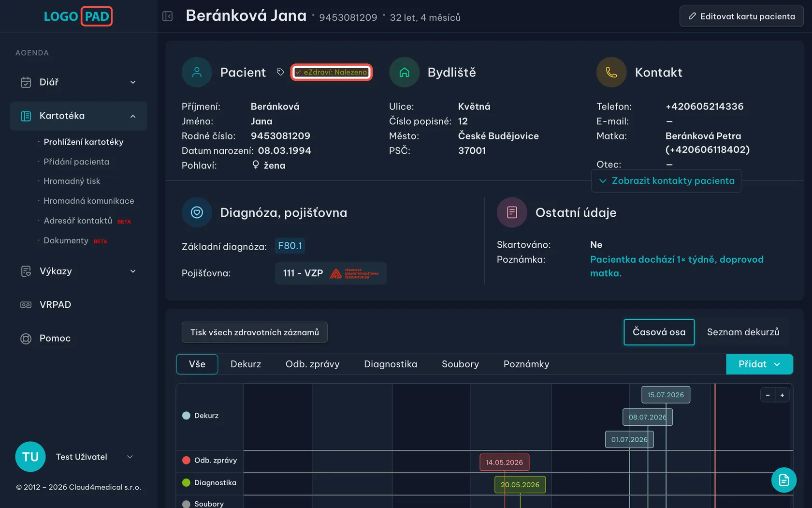Open Hromadná komunikace
The width and height of the screenshot is (812, 508).
point(89,201)
